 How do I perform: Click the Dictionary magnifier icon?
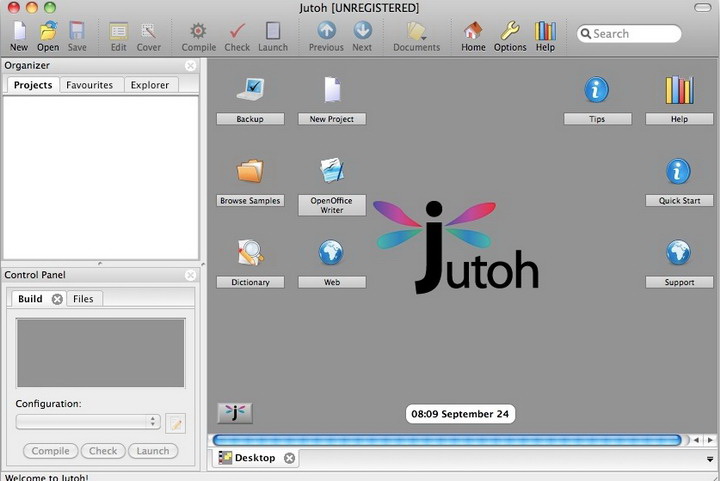(250, 252)
